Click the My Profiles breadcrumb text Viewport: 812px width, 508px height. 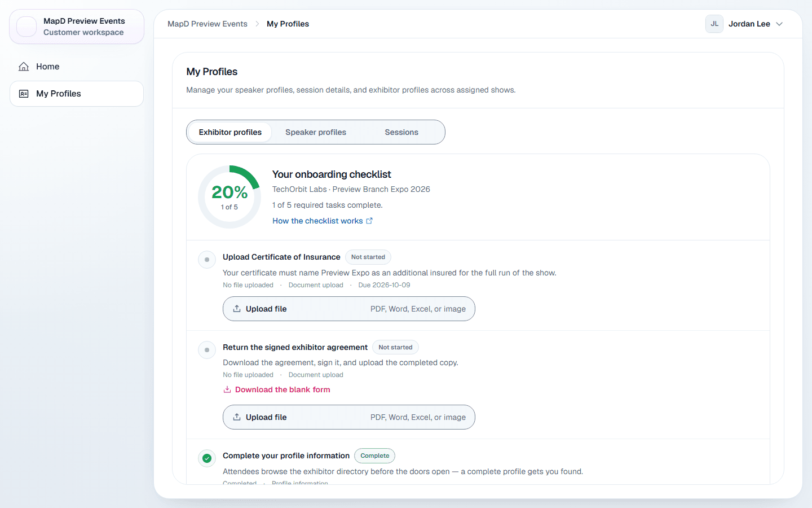tap(288, 24)
